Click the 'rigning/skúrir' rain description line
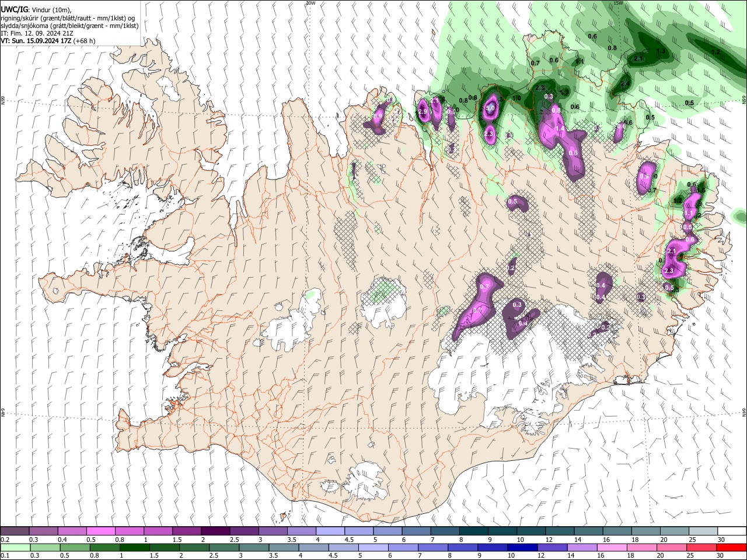Viewport: 747px width, 560px height. click(x=68, y=18)
